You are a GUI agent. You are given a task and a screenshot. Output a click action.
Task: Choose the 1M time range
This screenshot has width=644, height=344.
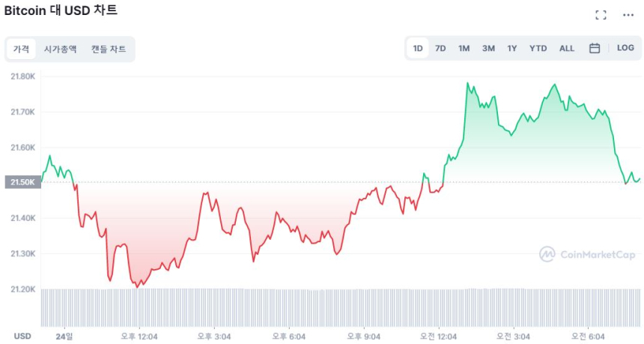[x=464, y=49]
